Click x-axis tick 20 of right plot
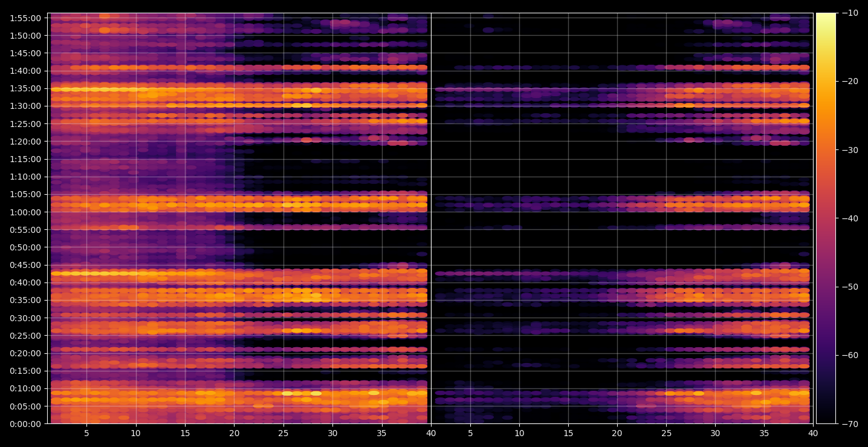Viewport: 868px width, 447px height. point(617,433)
